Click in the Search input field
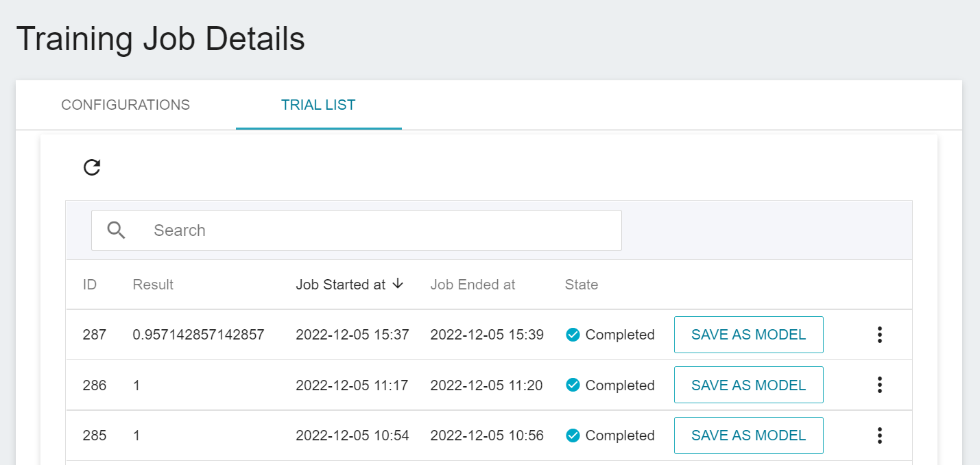 [x=377, y=230]
